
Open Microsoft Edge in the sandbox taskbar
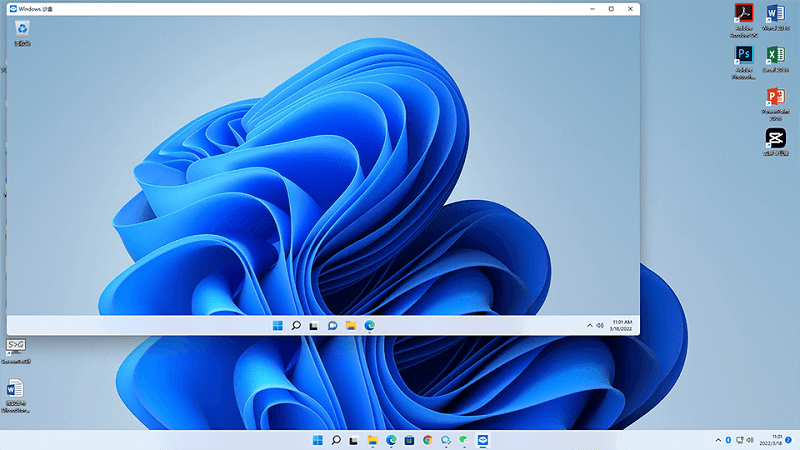coord(369,325)
